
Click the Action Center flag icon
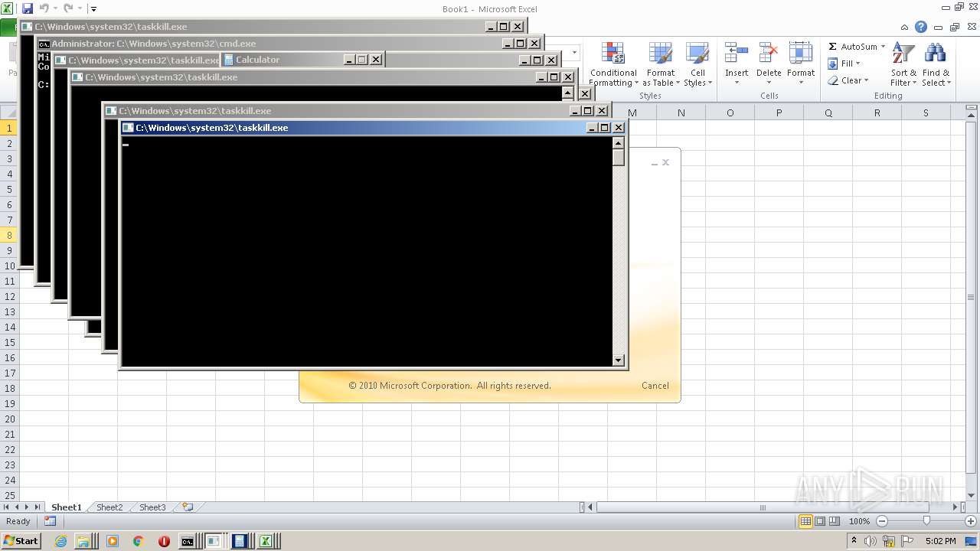908,541
